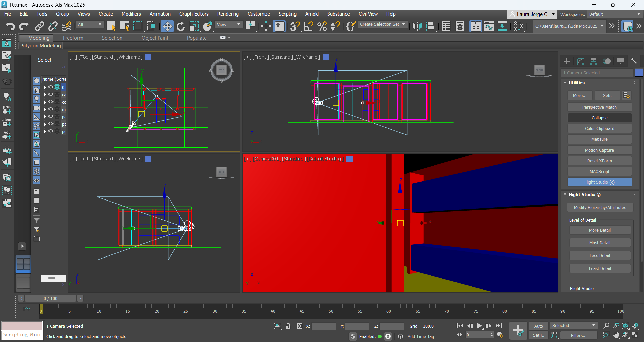Click the Camera001 viewport color swatch

click(350, 159)
